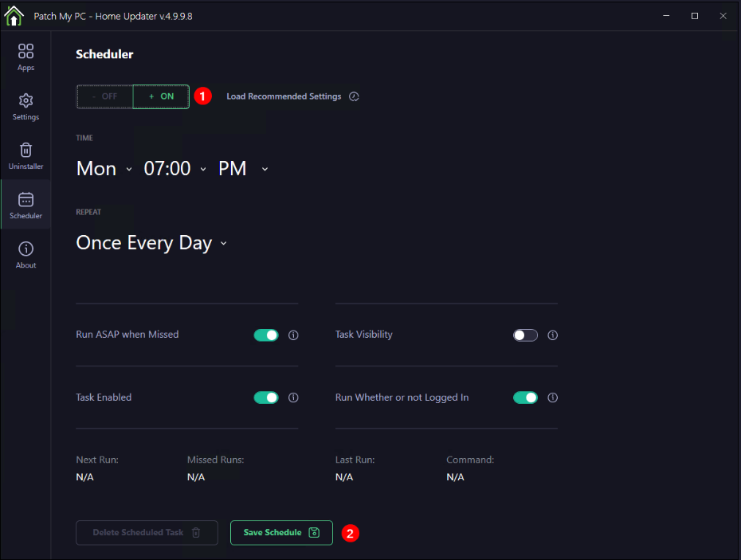
Task: Click Load Recommended Settings
Action: [284, 96]
